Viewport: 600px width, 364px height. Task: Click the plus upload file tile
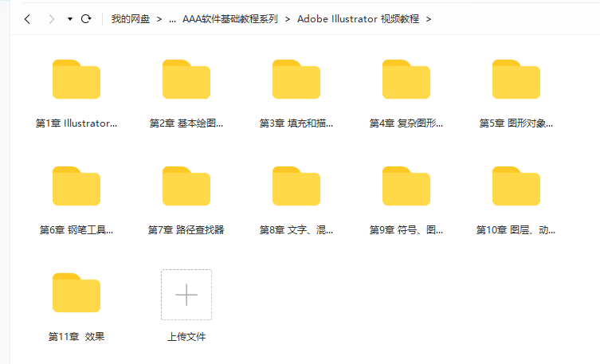click(186, 295)
